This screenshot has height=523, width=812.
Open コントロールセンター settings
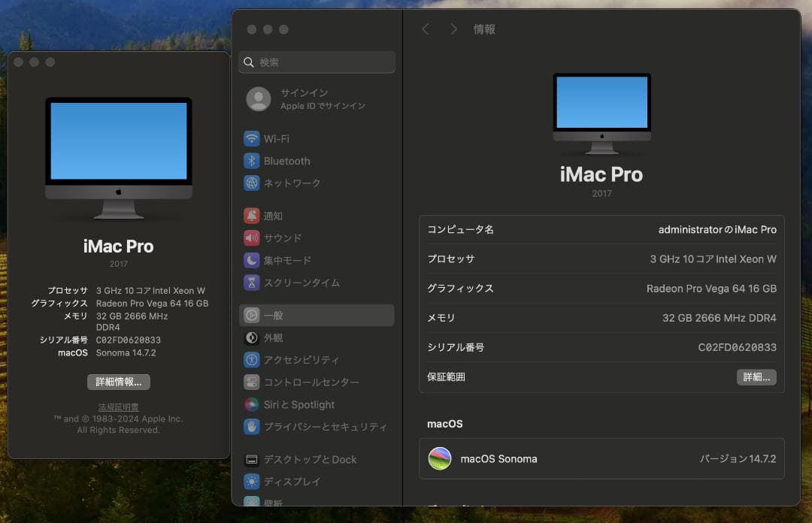(x=308, y=382)
